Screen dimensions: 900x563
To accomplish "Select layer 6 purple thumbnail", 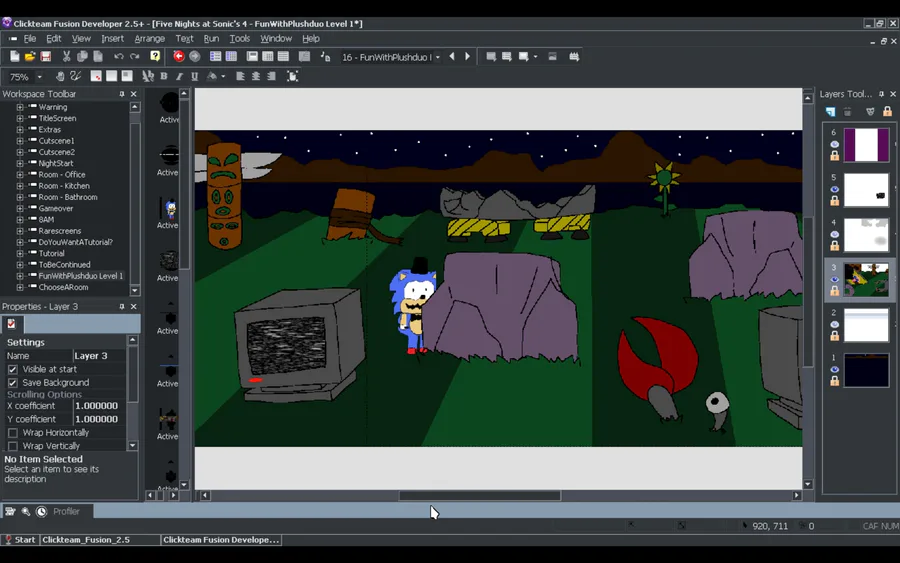I will 866,145.
